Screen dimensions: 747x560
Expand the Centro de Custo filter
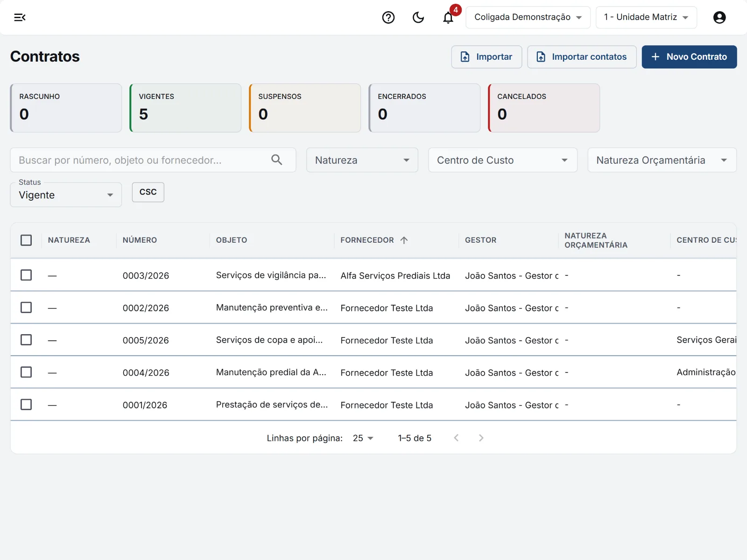pyautogui.click(x=503, y=160)
